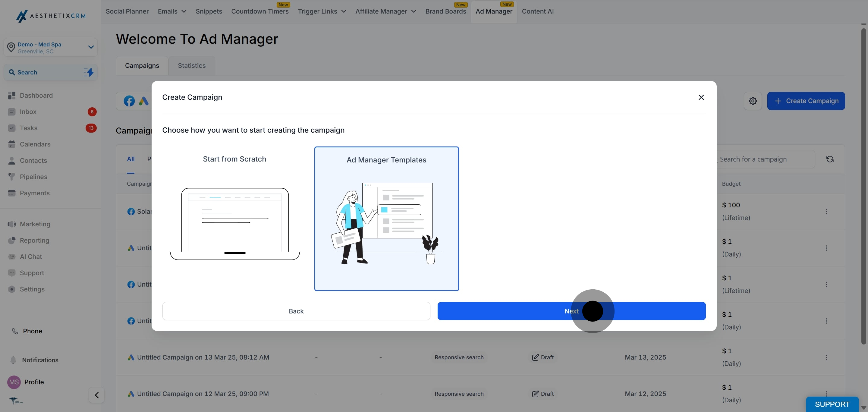The height and width of the screenshot is (412, 868).
Task: Select Ad Manager Templates option
Action: point(386,218)
